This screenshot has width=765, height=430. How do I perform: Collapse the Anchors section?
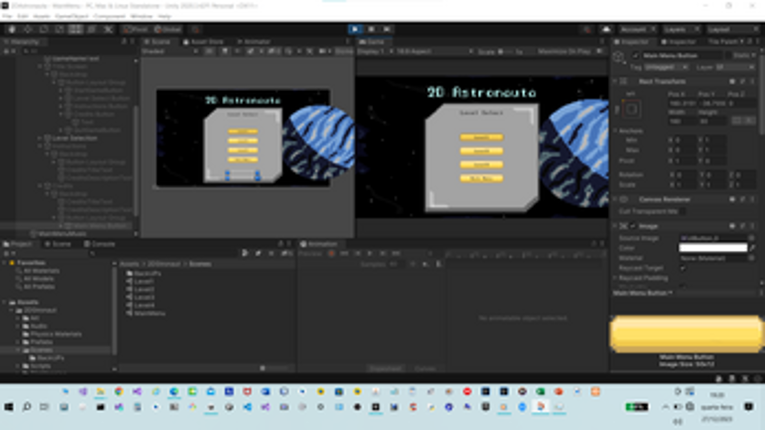pos(616,131)
